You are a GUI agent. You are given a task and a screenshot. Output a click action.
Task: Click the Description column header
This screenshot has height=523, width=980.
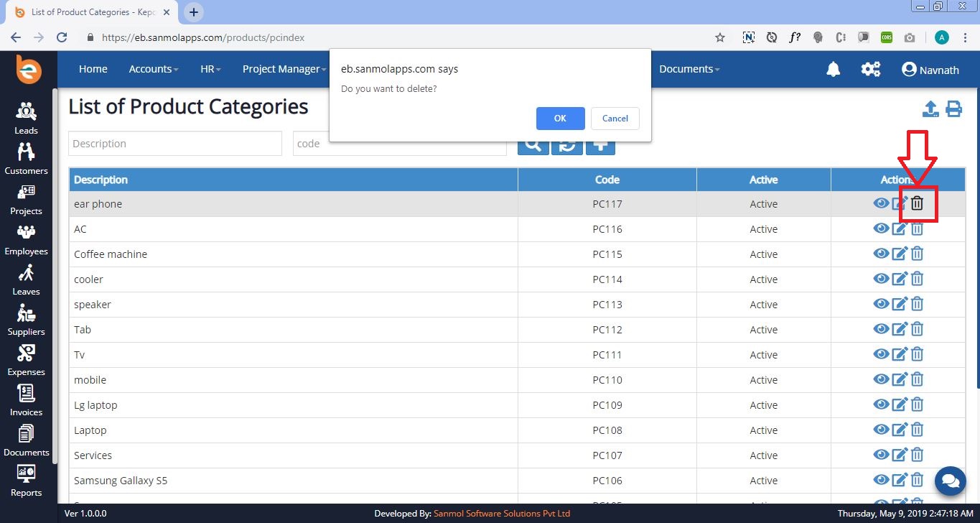pos(294,180)
